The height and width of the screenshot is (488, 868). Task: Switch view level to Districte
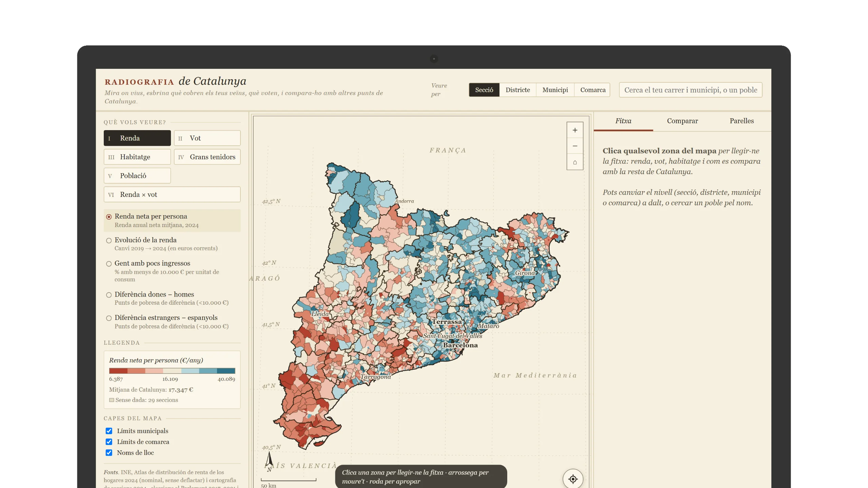pyautogui.click(x=517, y=90)
